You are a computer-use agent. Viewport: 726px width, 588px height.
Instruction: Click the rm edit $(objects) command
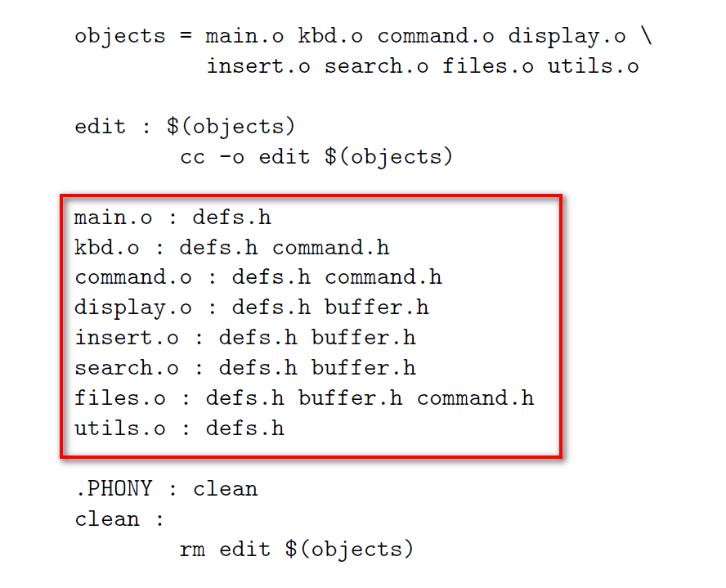pyautogui.click(x=296, y=550)
